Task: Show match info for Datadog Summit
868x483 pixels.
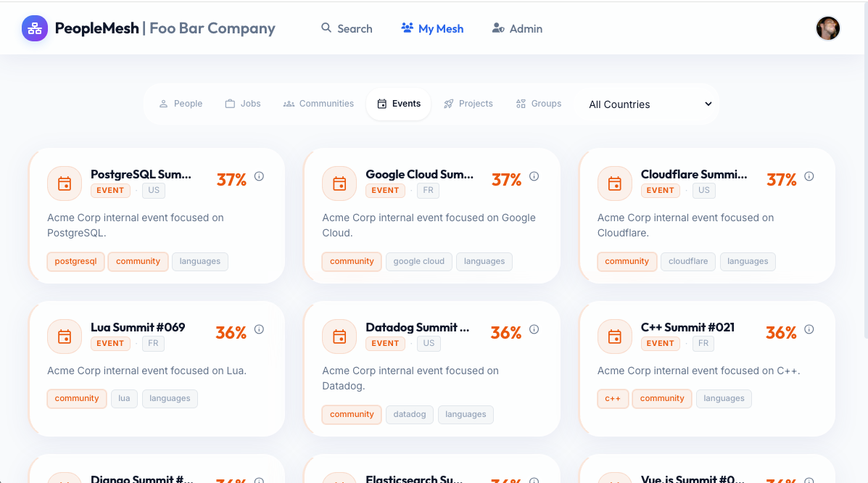Action: 534,329
